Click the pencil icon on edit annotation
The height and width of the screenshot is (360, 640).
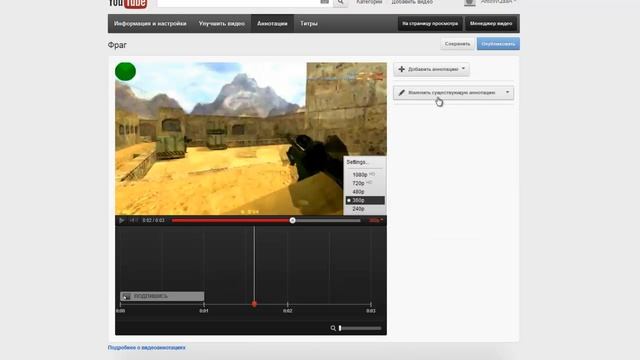[402, 93]
